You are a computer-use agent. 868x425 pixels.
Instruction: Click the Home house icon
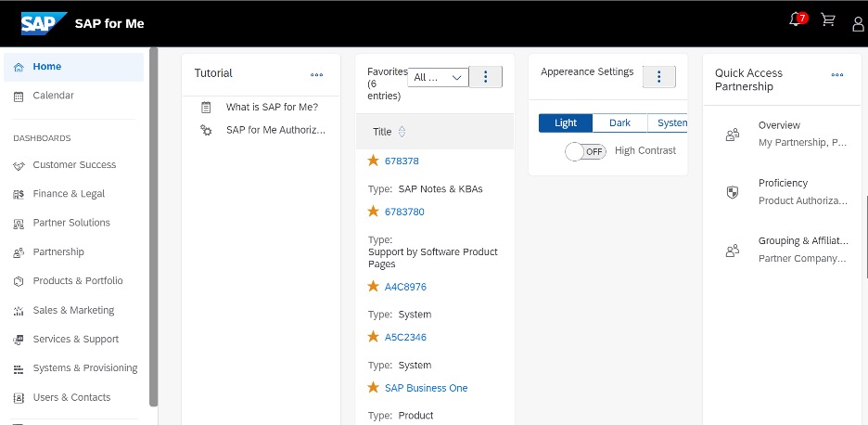tap(19, 67)
